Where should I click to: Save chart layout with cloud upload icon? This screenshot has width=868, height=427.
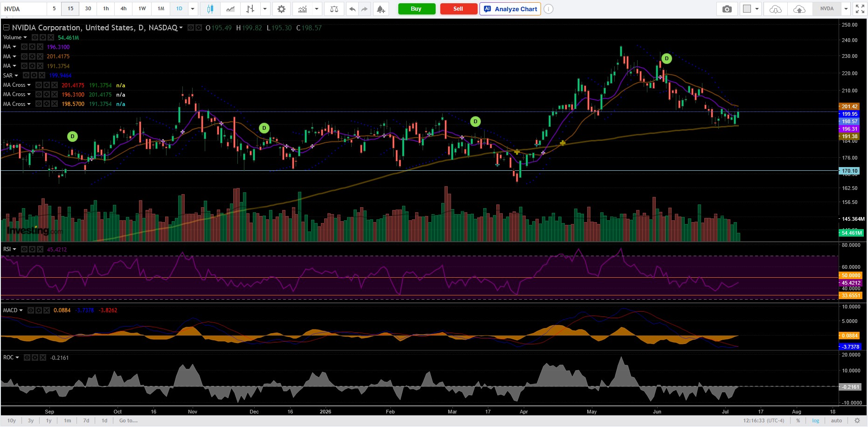tap(799, 9)
